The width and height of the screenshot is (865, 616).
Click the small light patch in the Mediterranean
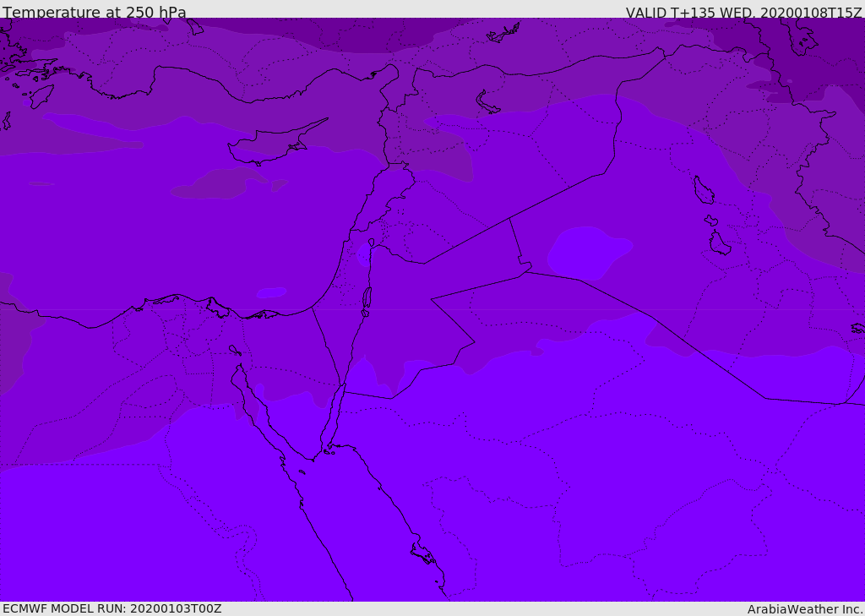pos(271,292)
